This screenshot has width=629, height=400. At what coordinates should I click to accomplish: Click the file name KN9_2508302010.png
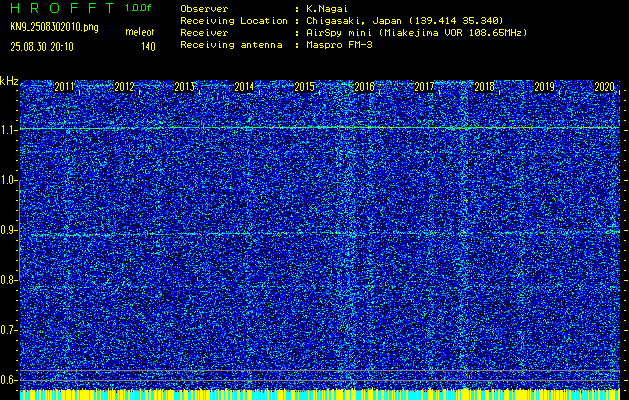pyautogui.click(x=54, y=28)
